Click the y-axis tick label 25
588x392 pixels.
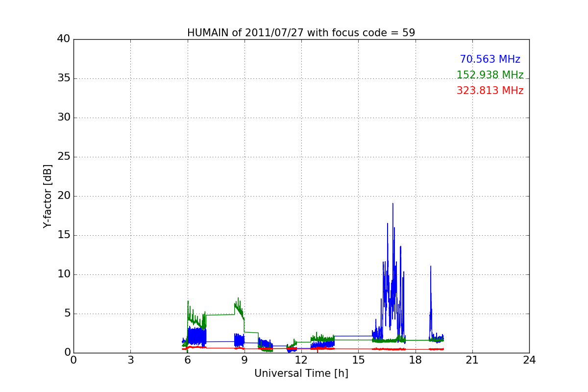tap(64, 157)
